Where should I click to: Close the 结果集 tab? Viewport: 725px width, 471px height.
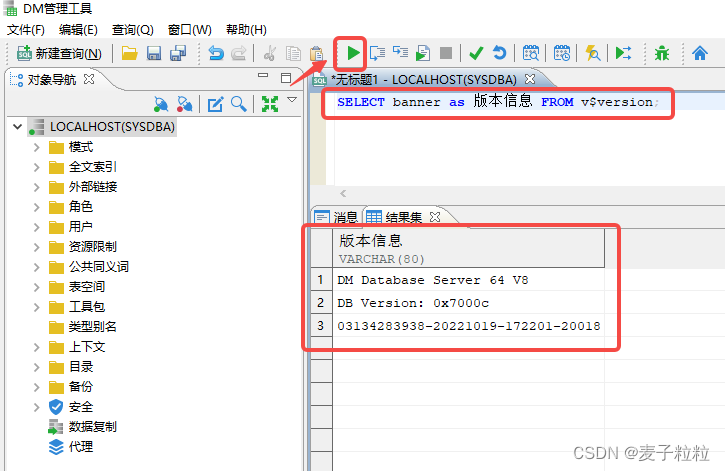435,217
